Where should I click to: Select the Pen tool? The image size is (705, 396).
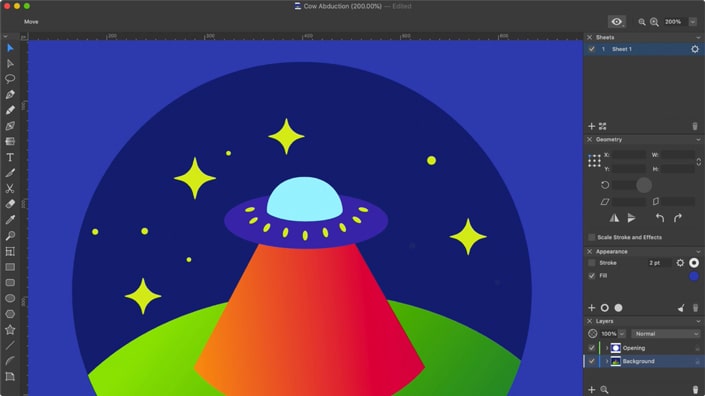coord(10,94)
